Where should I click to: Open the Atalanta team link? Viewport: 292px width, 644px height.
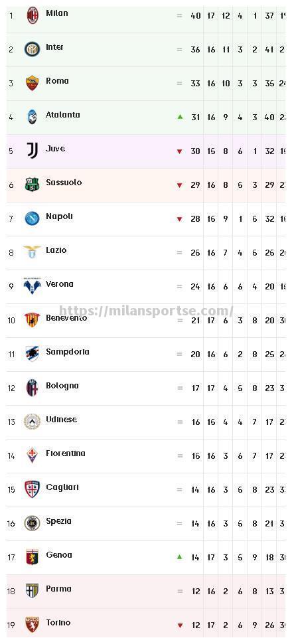tap(63, 115)
